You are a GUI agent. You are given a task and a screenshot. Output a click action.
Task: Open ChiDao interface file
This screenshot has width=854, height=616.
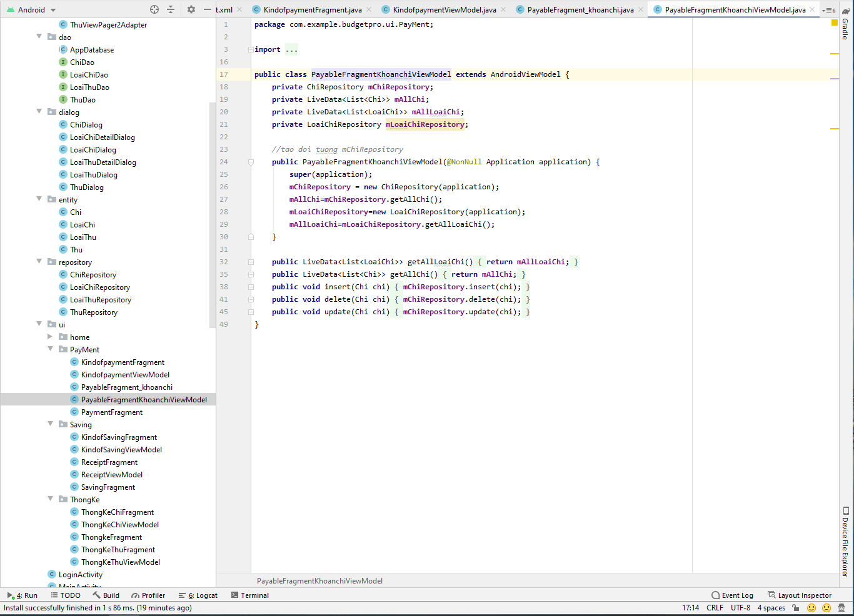(x=82, y=62)
